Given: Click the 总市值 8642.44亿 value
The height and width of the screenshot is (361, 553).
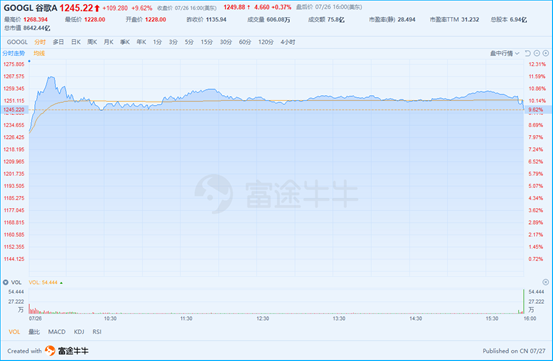Looking at the screenshot, I should (37, 28).
